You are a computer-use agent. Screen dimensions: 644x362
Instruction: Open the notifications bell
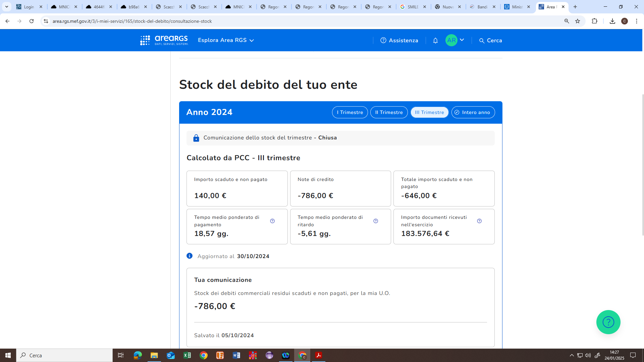pos(435,41)
